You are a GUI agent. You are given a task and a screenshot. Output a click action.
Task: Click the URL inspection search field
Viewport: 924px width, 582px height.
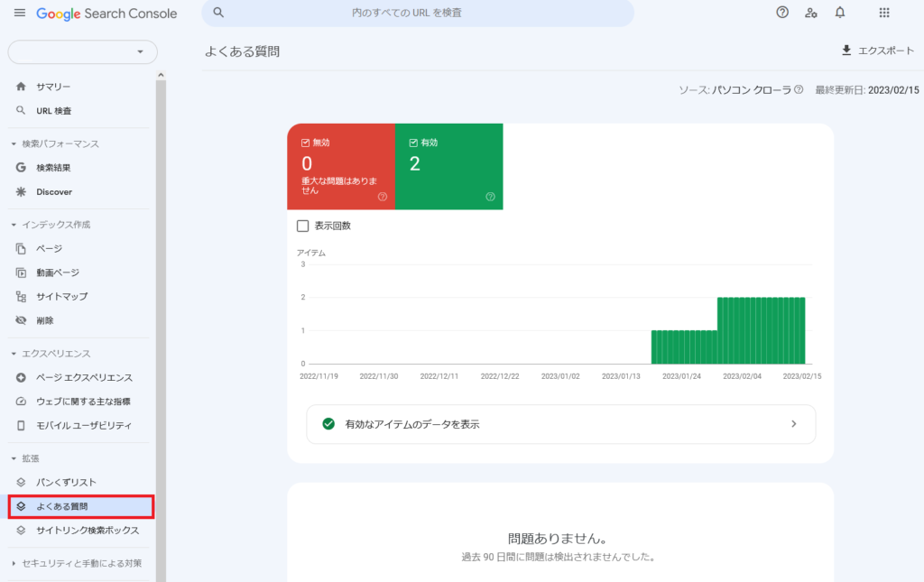[x=418, y=13]
